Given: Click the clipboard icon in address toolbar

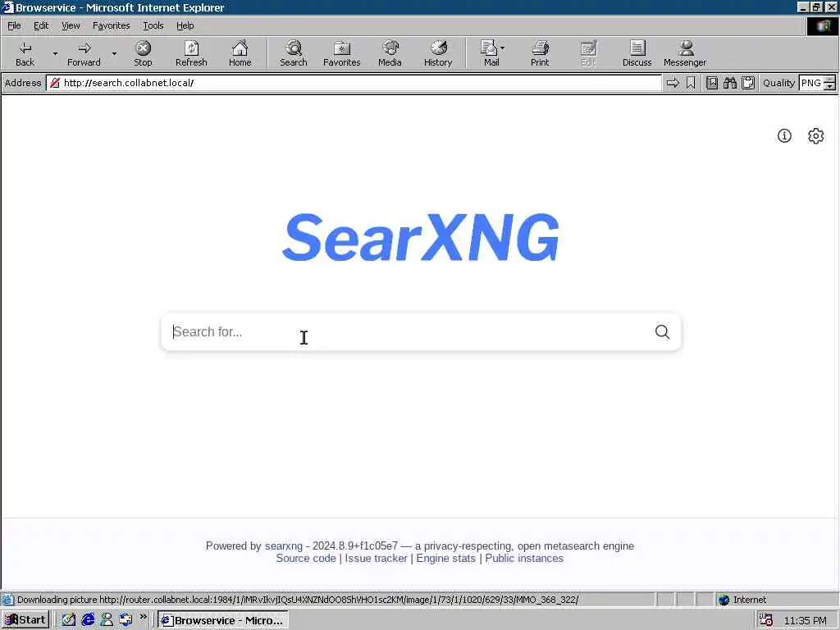Looking at the screenshot, I should (748, 83).
